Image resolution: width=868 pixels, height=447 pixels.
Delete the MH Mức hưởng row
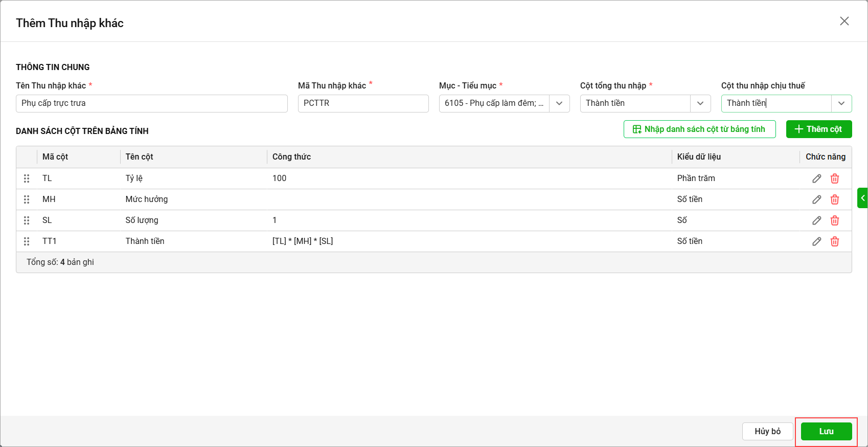point(835,199)
